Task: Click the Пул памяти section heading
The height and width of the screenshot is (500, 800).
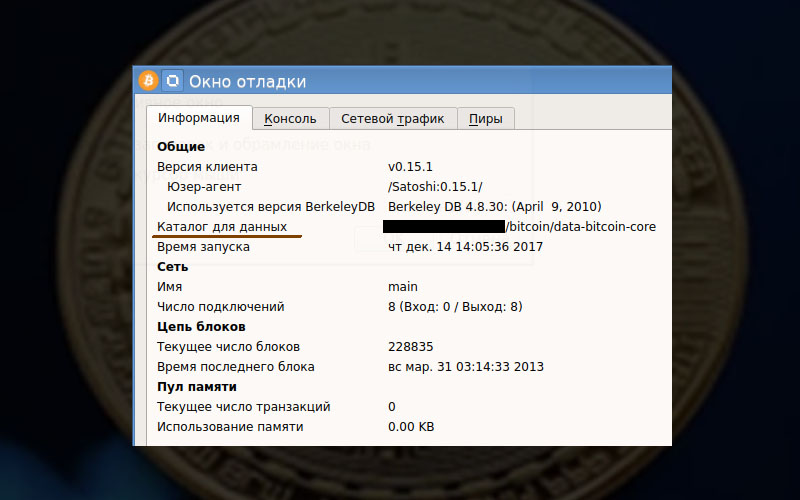Action: [x=196, y=387]
